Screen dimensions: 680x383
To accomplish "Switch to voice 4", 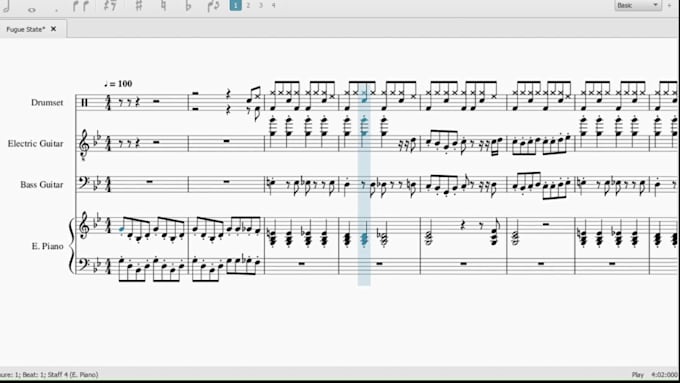I will click(273, 5).
